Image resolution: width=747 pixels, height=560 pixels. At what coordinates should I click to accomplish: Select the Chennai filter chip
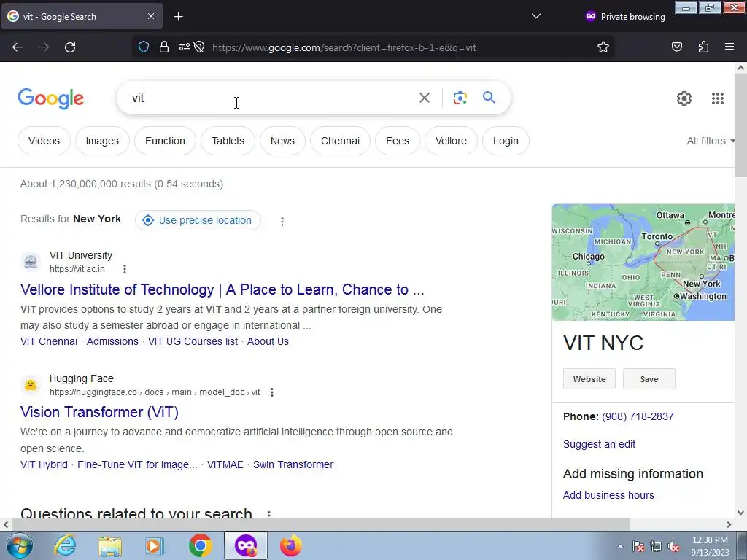tap(340, 141)
